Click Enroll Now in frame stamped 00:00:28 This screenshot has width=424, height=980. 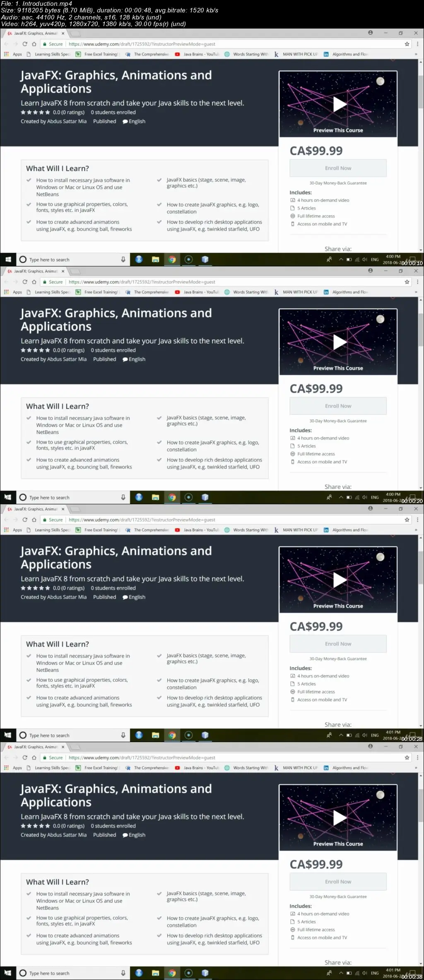pos(338,644)
